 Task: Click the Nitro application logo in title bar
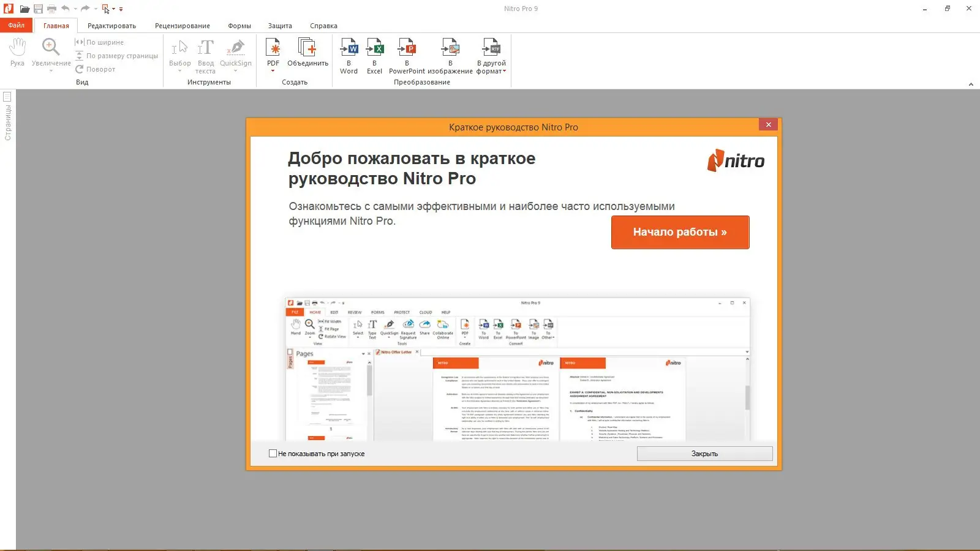point(8,9)
